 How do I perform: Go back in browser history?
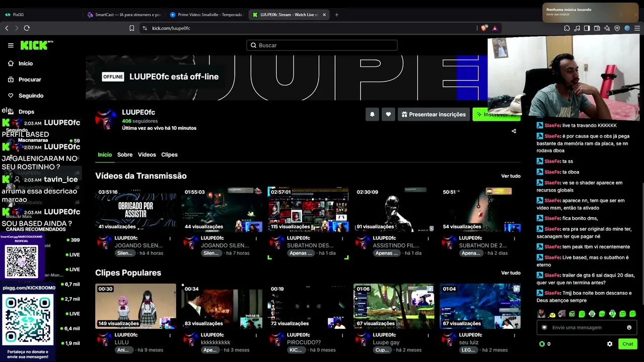(x=7, y=28)
